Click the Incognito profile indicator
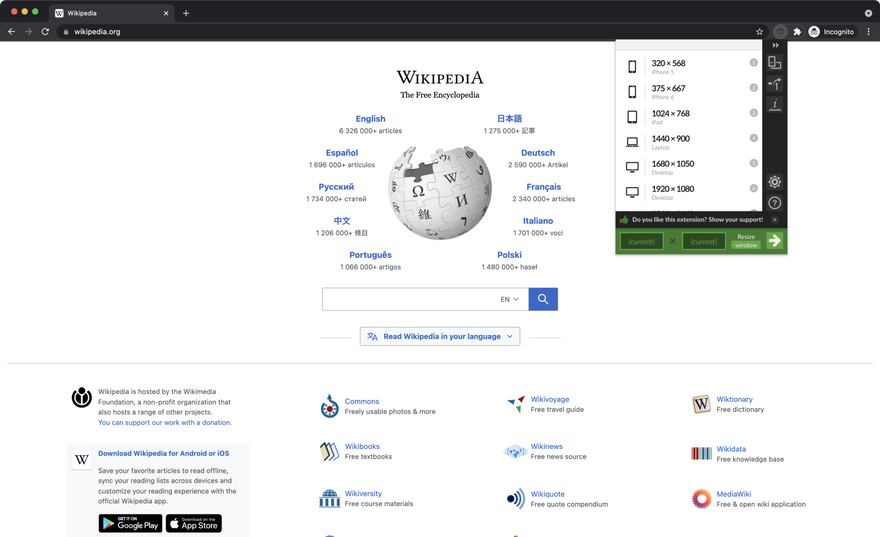Screen dimensions: 880x537 [x=832, y=32]
